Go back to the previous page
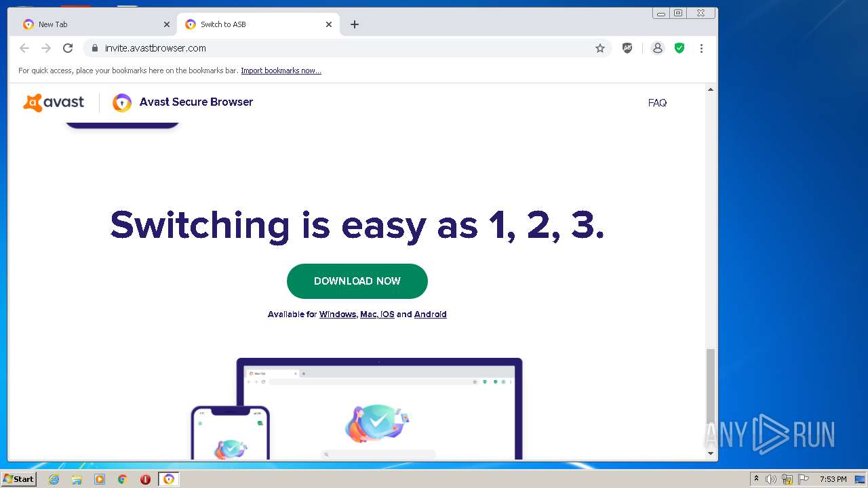 (x=24, y=48)
